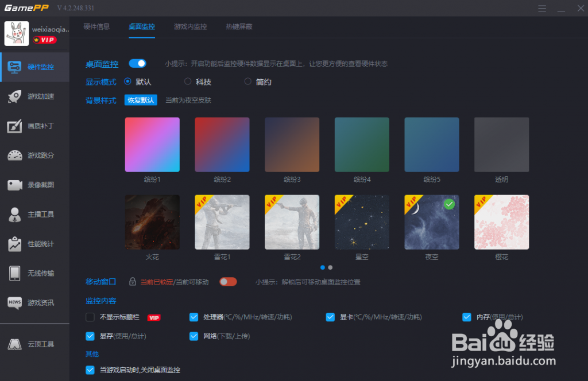This screenshot has height=381, width=588.
Task: Open the 画质补丁 graphics patch tool
Action: [x=34, y=126]
